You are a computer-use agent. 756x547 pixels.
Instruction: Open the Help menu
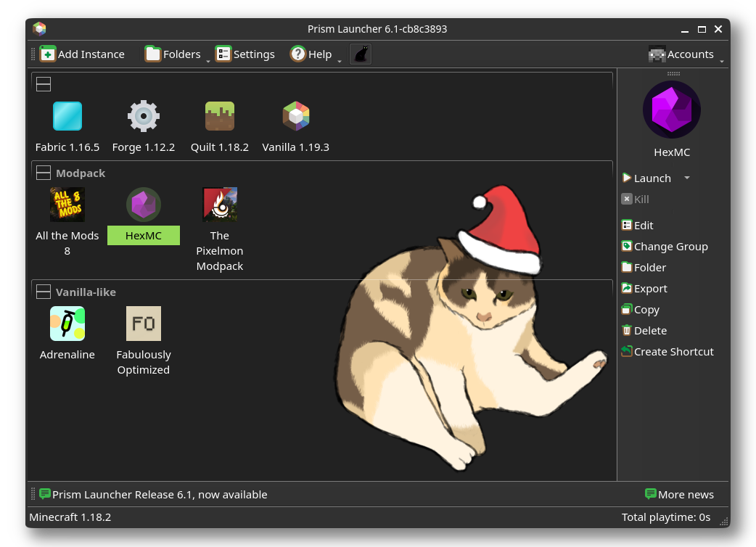[x=311, y=54]
